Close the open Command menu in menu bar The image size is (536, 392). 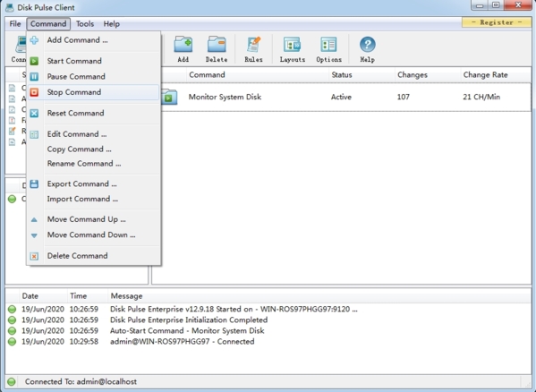tap(48, 24)
